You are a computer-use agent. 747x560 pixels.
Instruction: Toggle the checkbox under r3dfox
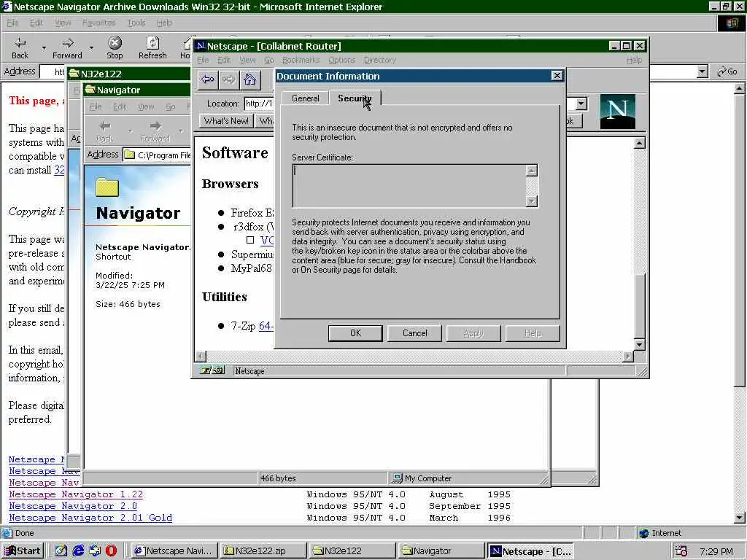tap(250, 240)
